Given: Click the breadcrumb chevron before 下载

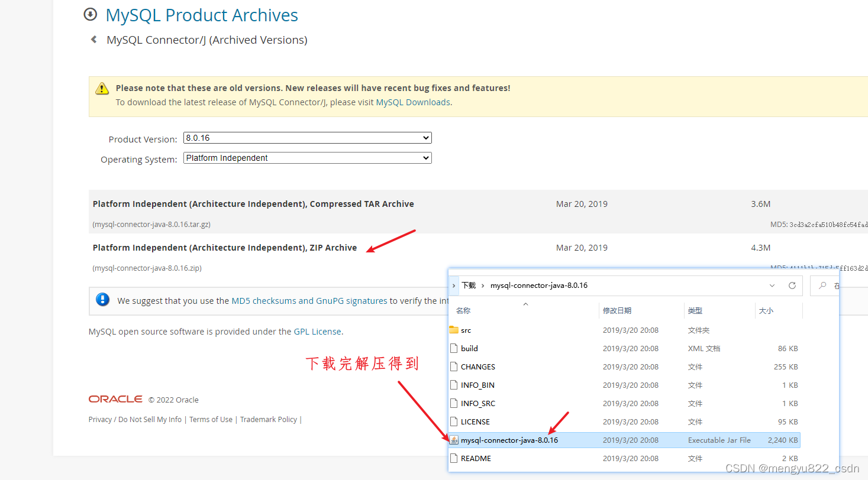Looking at the screenshot, I should point(453,285).
